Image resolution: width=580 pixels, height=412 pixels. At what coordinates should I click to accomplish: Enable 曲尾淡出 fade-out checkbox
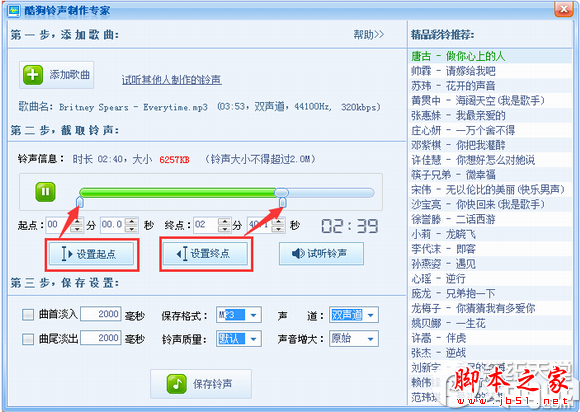tap(28, 339)
